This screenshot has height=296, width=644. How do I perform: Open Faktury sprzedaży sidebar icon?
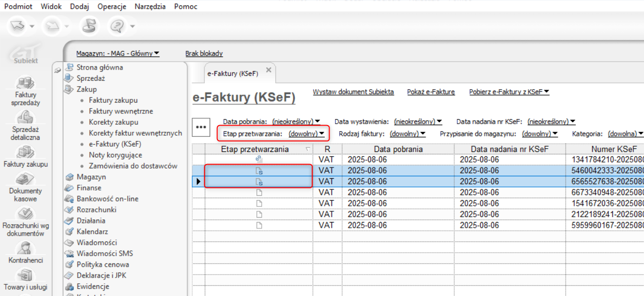[25, 84]
